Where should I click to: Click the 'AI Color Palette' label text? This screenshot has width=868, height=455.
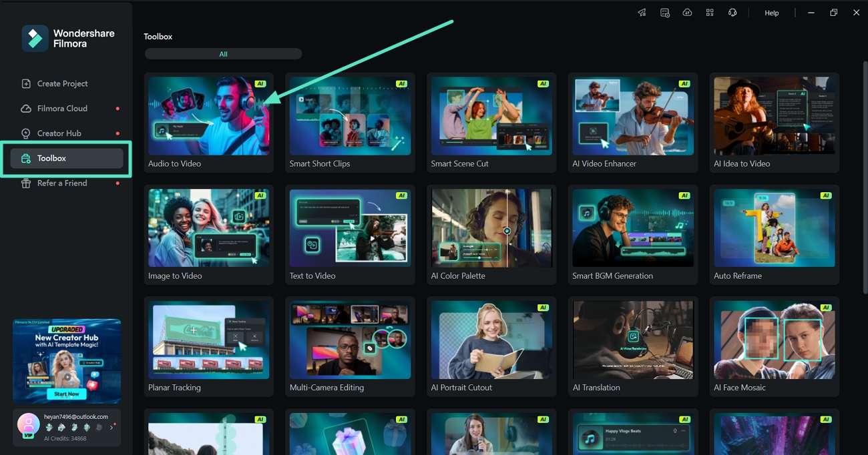click(x=458, y=276)
